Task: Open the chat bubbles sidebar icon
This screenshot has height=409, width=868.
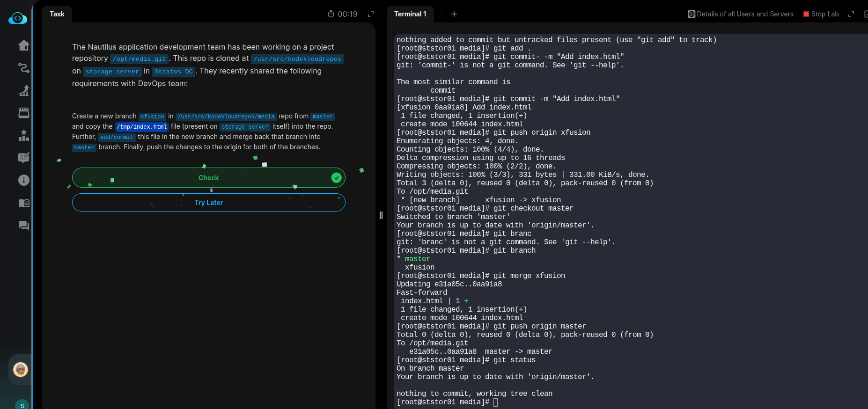Action: [24, 226]
